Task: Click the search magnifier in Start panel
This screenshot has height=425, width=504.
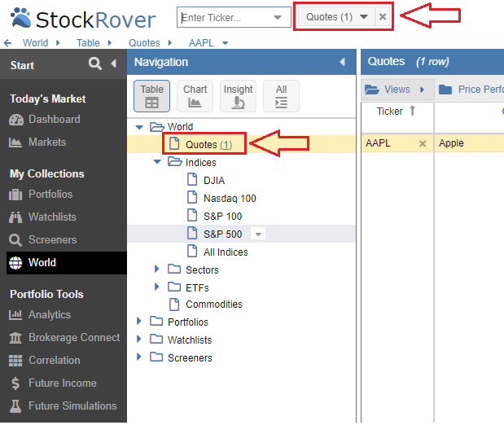Action: point(95,64)
